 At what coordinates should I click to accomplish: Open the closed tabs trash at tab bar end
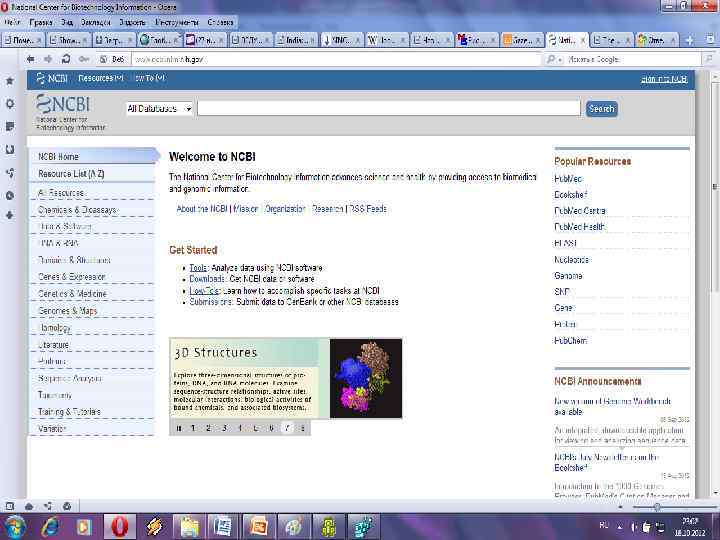(x=709, y=40)
